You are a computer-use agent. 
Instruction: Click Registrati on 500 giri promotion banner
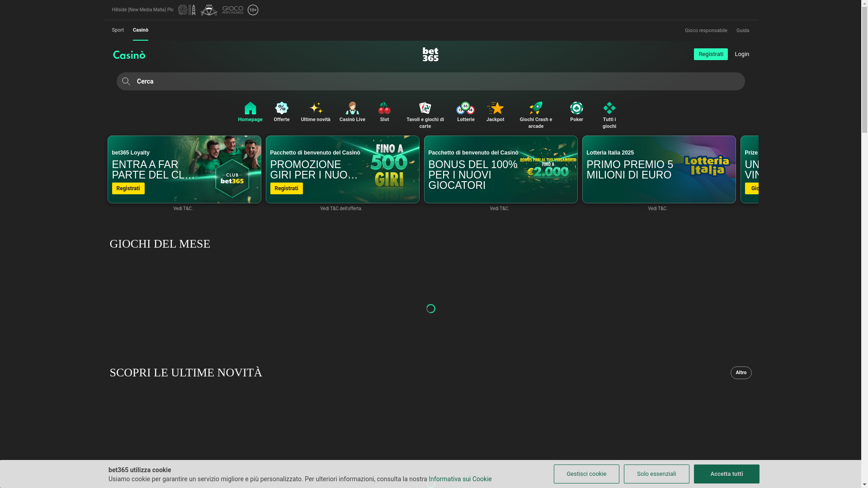pos(287,188)
